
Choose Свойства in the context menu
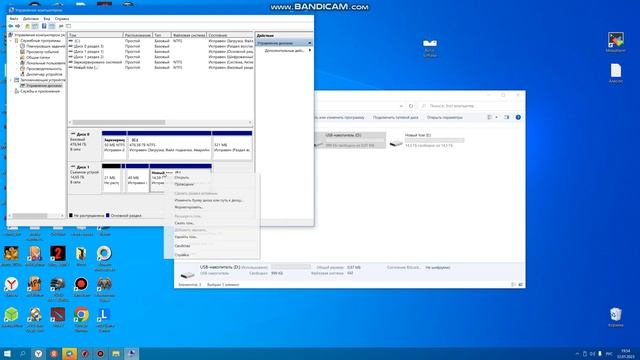tap(211, 246)
